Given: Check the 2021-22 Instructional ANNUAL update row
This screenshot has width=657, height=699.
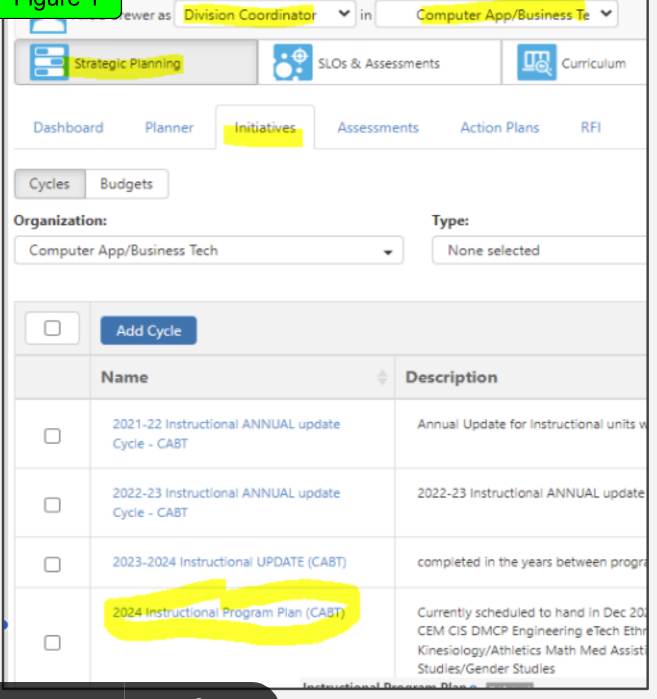Looking at the screenshot, I should 52,435.
